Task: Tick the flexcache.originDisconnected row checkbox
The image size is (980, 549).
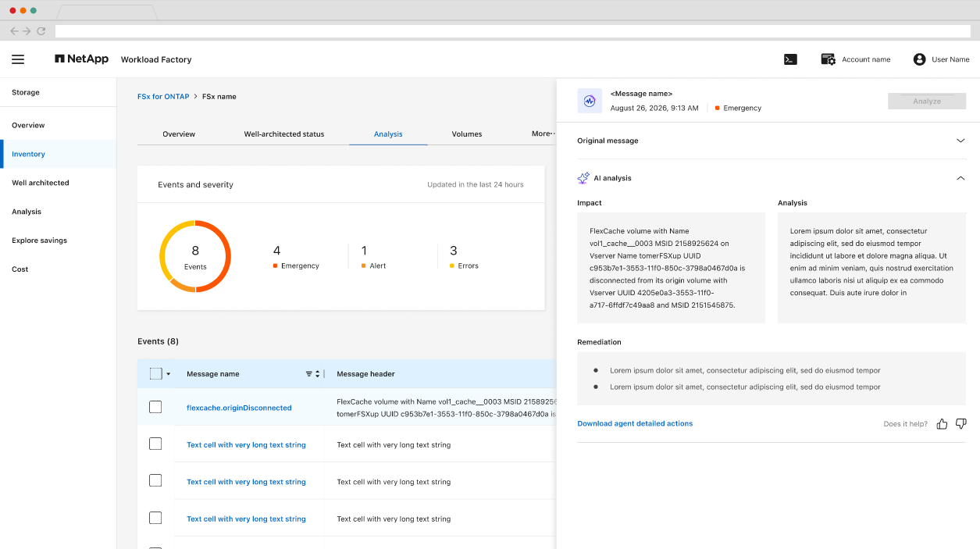Action: click(155, 407)
